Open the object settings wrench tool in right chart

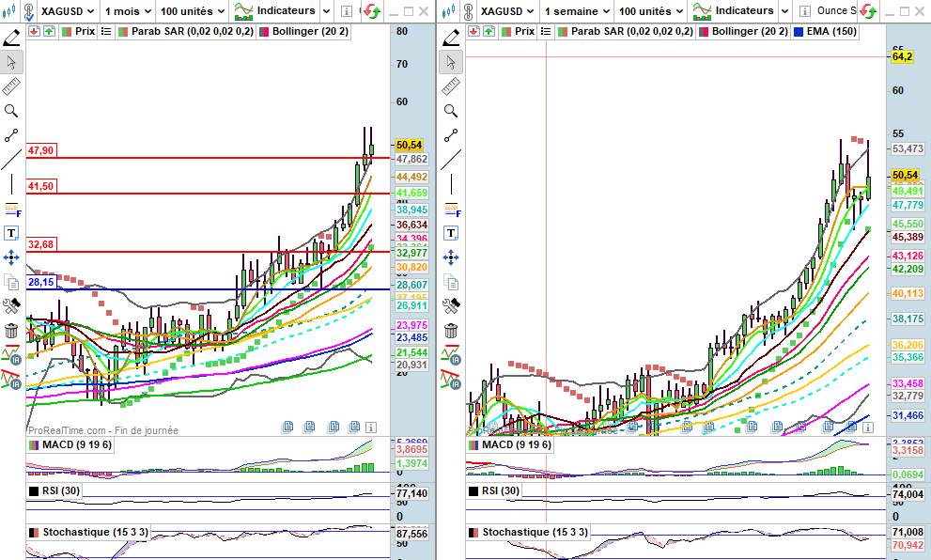click(x=452, y=306)
